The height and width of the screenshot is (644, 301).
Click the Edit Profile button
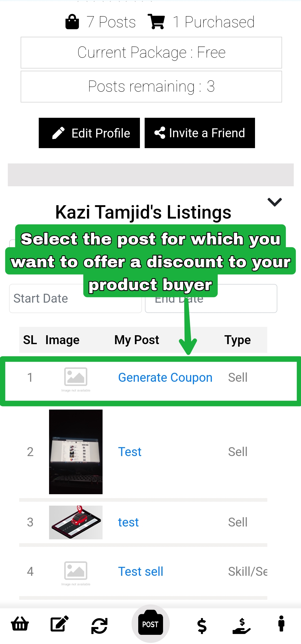coord(89,133)
